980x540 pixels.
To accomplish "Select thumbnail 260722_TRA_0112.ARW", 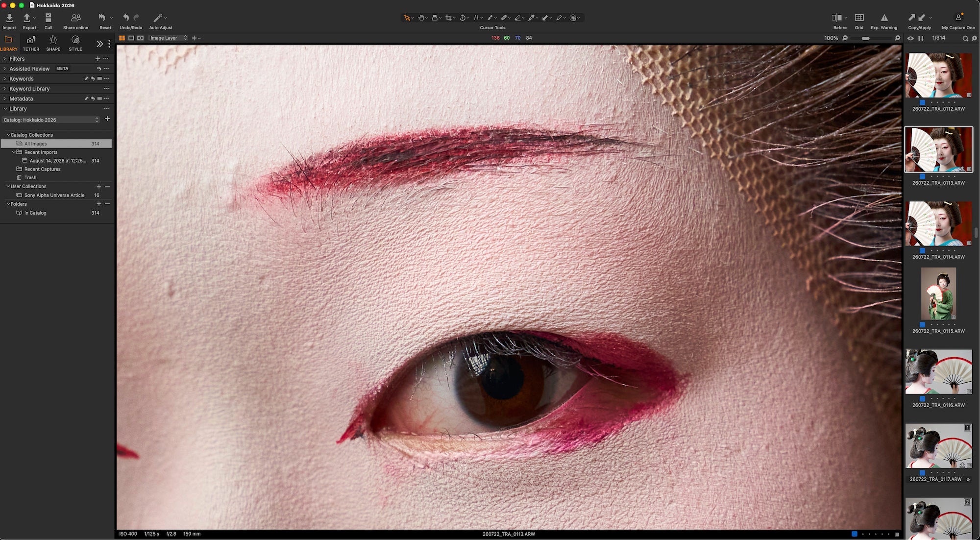I will click(939, 75).
